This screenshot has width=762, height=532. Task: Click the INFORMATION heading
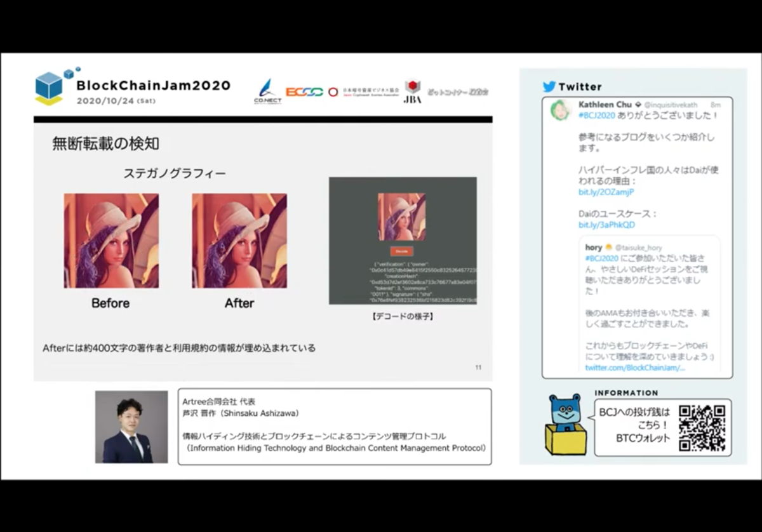coord(626,393)
